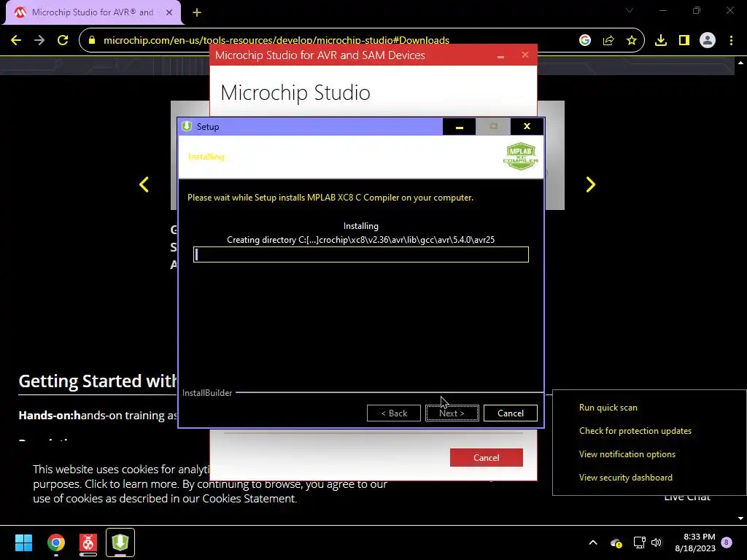
Task: Open cloud sync tray icon
Action: 616,542
